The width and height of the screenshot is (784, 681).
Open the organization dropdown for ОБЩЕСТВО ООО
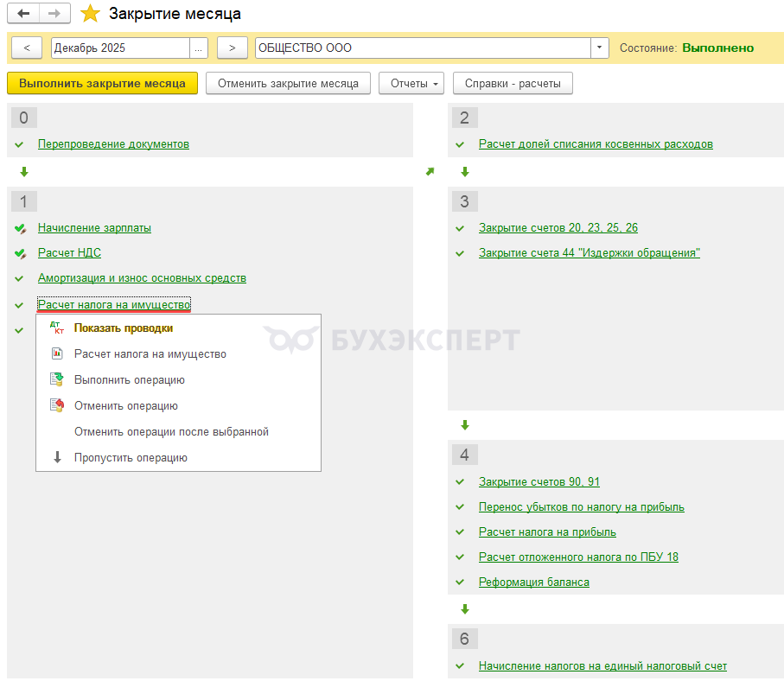point(600,48)
